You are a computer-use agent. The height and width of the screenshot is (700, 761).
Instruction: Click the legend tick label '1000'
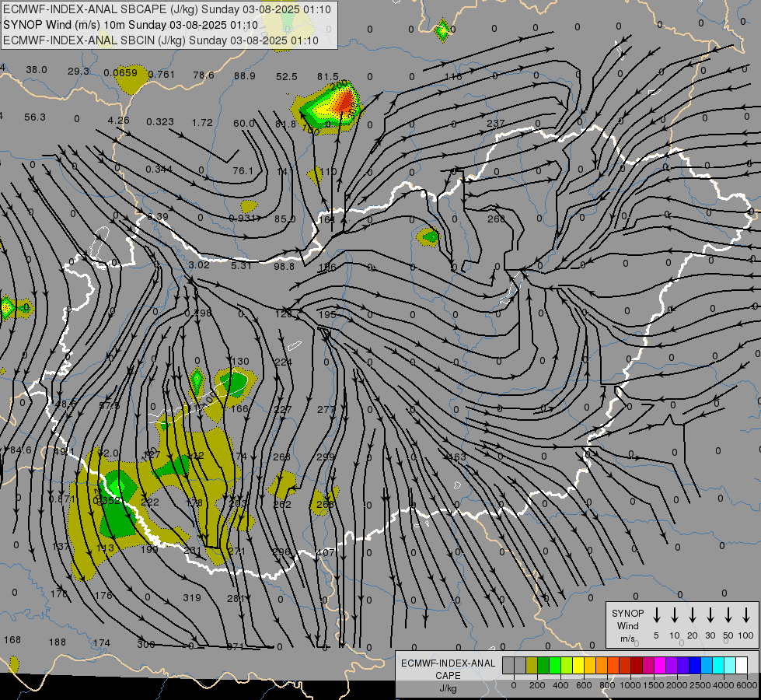pos(630,685)
